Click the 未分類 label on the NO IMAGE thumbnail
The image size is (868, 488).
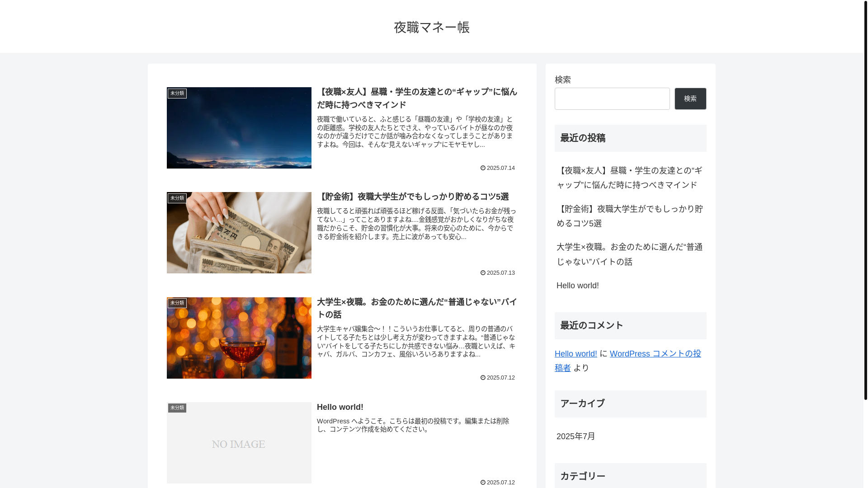pyautogui.click(x=177, y=408)
